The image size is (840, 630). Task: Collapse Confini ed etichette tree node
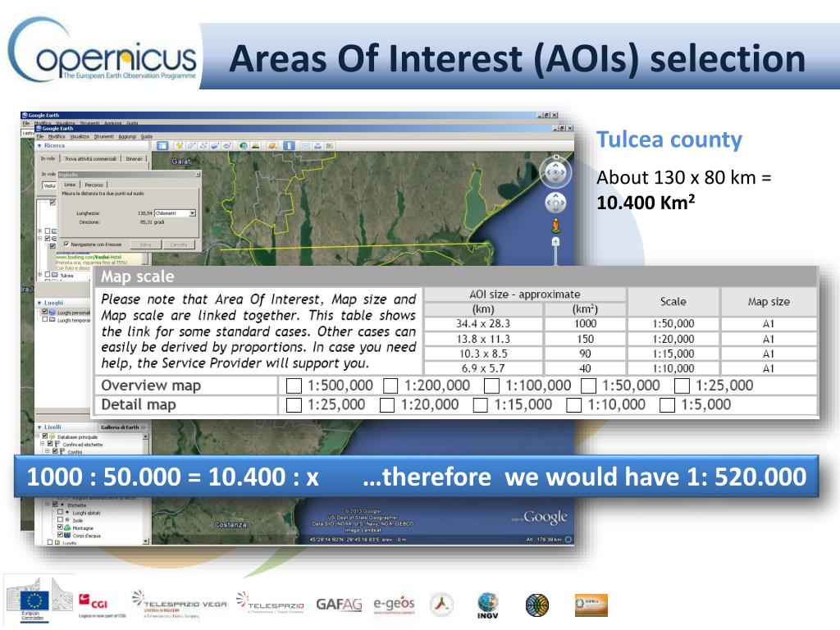[43, 444]
